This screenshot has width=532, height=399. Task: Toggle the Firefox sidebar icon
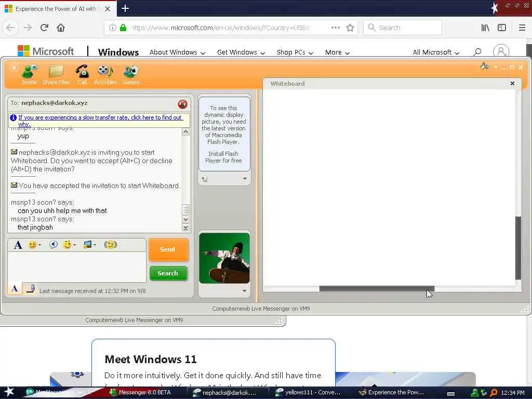(x=502, y=28)
